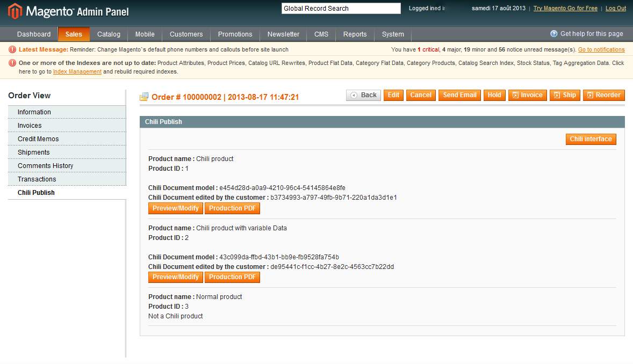Viewport: 633px width, 364px height.
Task: Click the Back button
Action: click(363, 95)
